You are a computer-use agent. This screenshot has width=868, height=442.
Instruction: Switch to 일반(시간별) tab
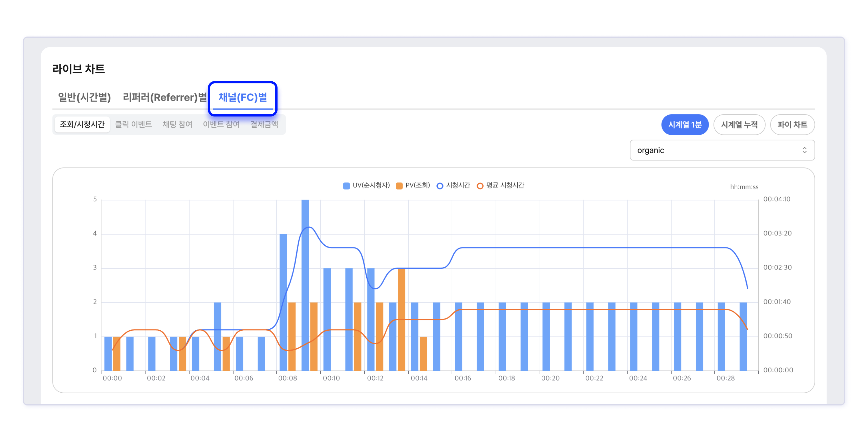84,97
